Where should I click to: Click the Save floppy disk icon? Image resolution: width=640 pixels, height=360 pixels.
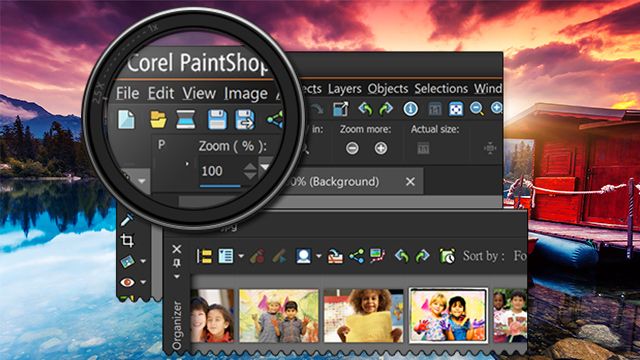(217, 120)
